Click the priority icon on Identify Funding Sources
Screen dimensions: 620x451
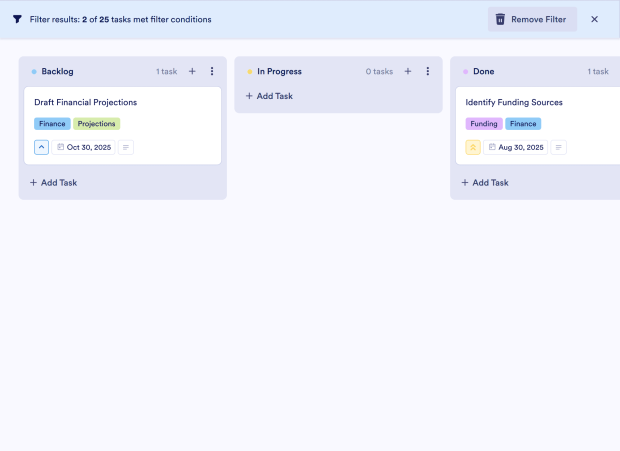pos(473,147)
